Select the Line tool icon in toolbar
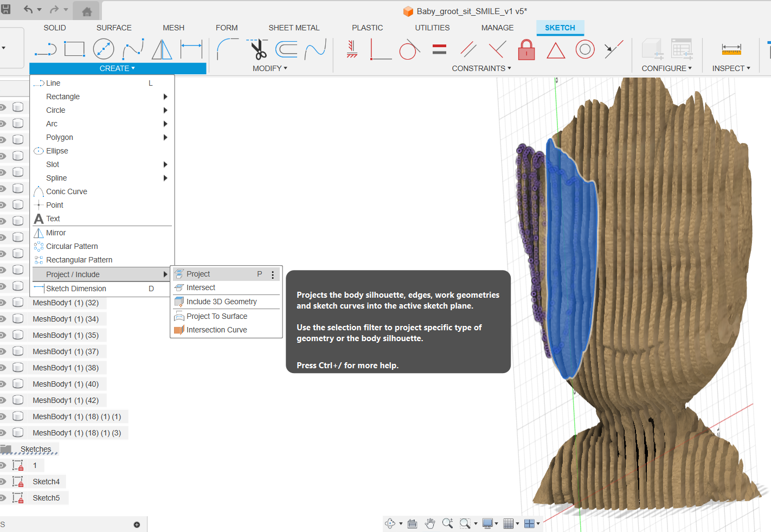The width and height of the screenshot is (771, 532). tap(46, 49)
